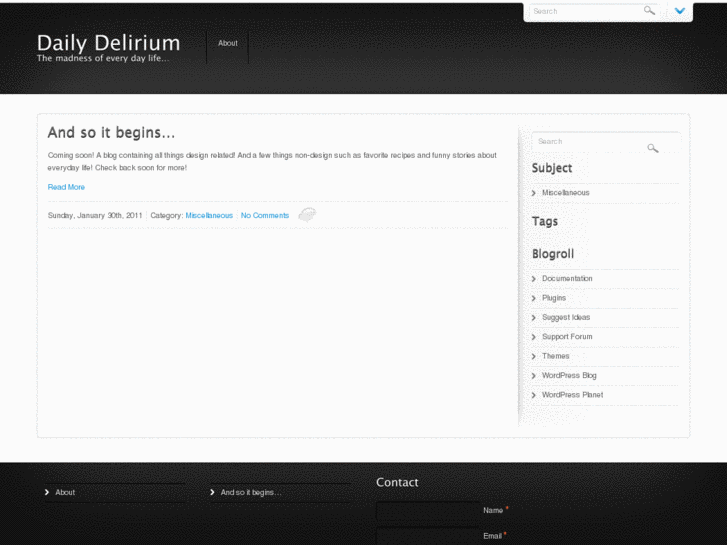Click the sidebar search magnifier icon
Screen dimensions: 727x545
(653, 148)
